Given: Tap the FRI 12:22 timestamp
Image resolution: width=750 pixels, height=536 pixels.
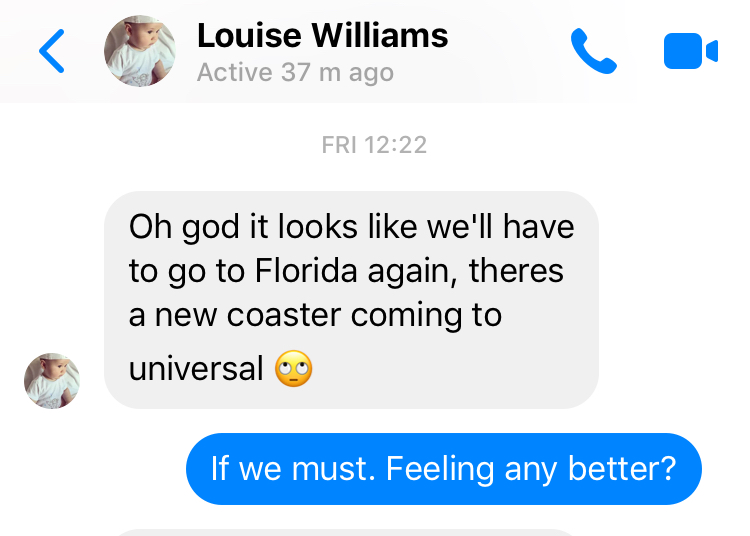Looking at the screenshot, I should coord(374,145).
